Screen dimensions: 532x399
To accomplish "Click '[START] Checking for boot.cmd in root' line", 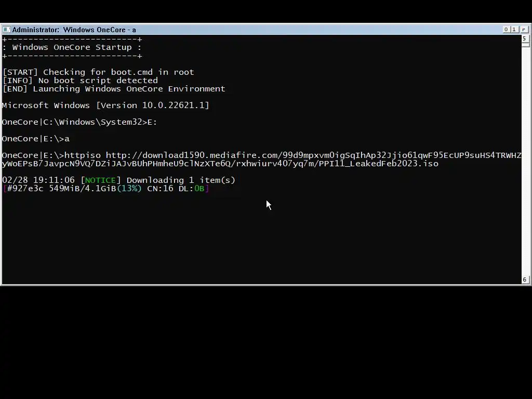I will pos(98,72).
